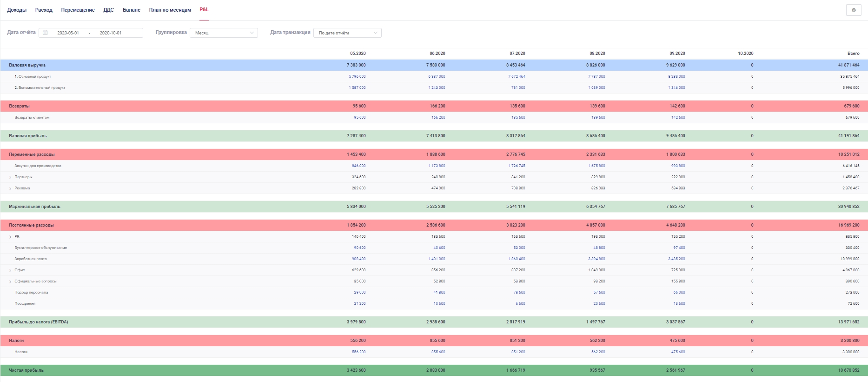Image resolution: width=868 pixels, height=382 pixels.
Task: Switch to the ДДС tab
Action: pyautogui.click(x=108, y=10)
